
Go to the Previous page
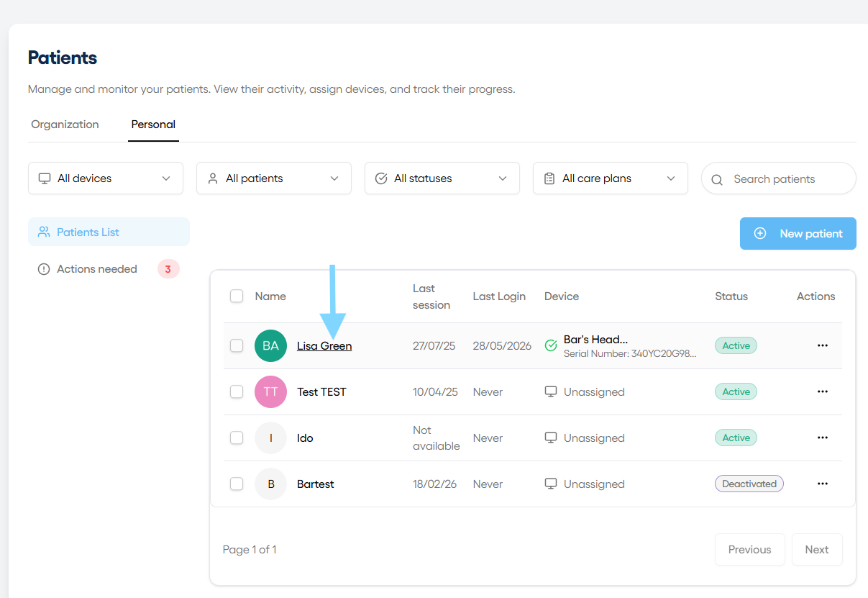(749, 549)
